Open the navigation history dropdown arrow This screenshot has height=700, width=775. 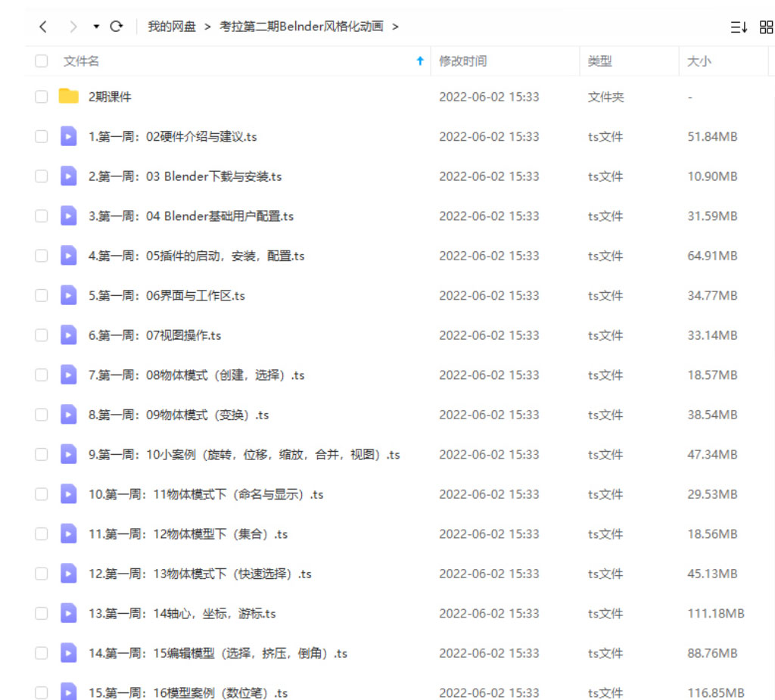(96, 26)
